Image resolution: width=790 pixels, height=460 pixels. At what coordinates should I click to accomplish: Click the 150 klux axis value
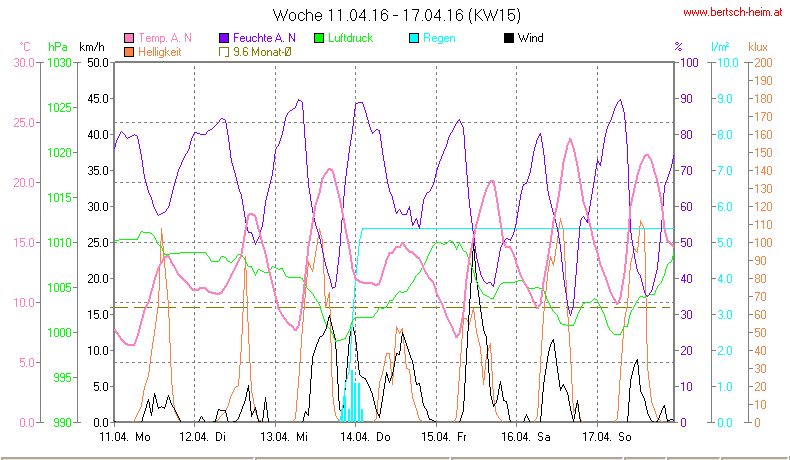click(x=763, y=153)
